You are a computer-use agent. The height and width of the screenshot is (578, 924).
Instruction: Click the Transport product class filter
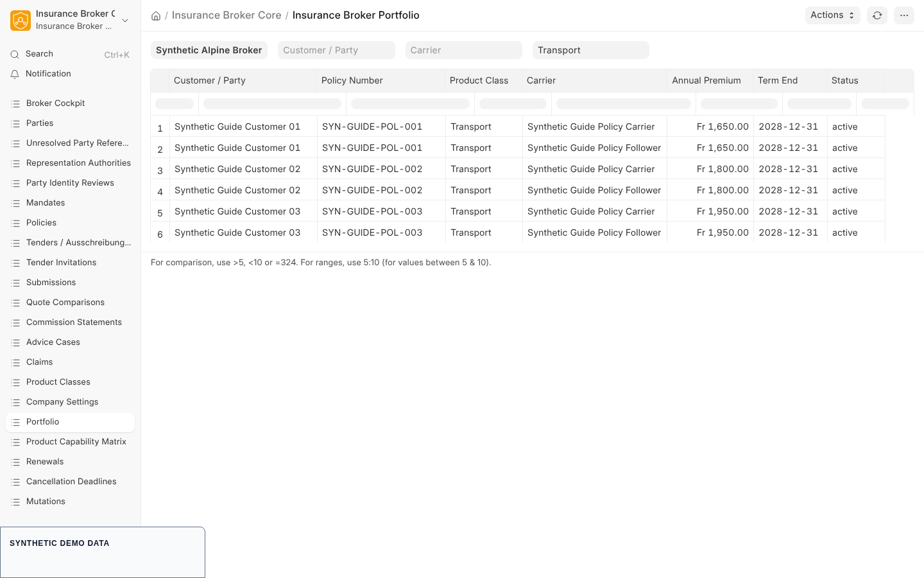click(x=591, y=50)
